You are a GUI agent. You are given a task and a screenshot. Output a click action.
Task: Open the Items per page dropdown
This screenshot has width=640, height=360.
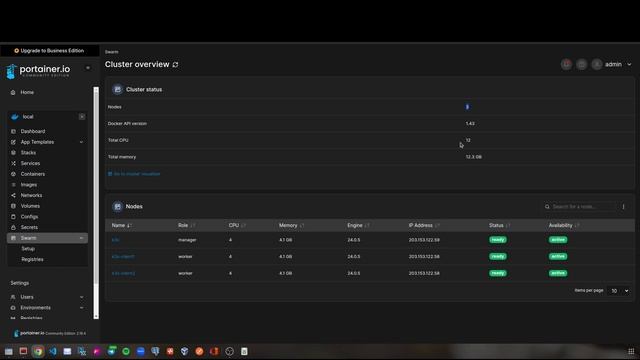pyautogui.click(x=618, y=291)
